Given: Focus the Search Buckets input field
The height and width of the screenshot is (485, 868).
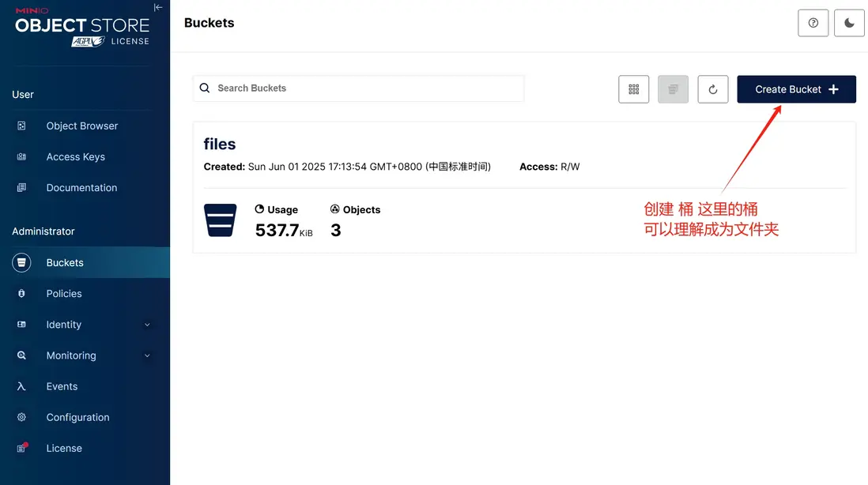Looking at the screenshot, I should 364,88.
